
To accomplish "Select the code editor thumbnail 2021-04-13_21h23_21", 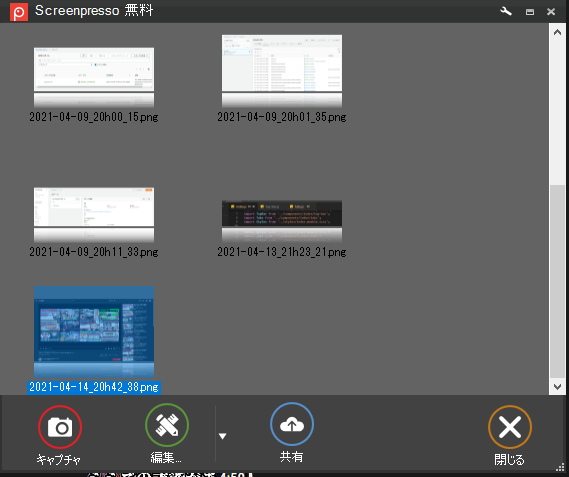I will click(x=282, y=221).
